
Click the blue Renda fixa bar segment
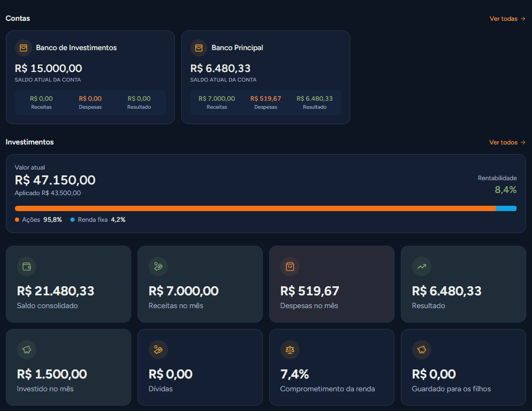pos(506,208)
